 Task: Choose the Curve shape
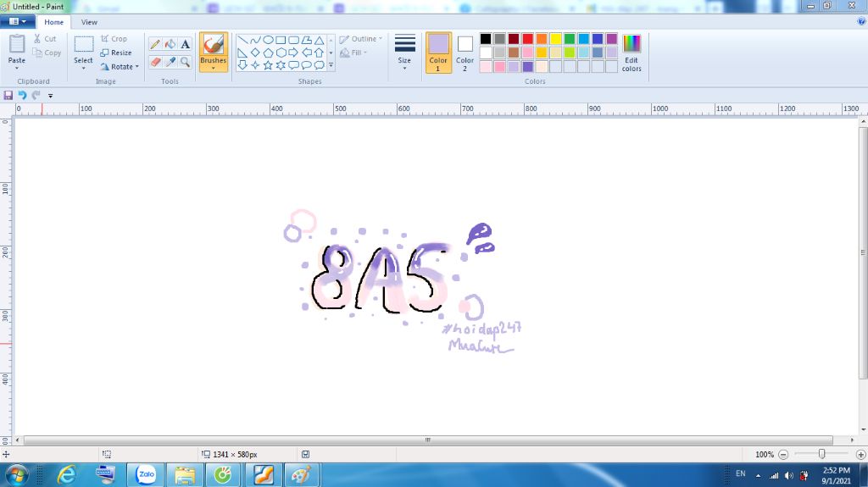tap(255, 40)
